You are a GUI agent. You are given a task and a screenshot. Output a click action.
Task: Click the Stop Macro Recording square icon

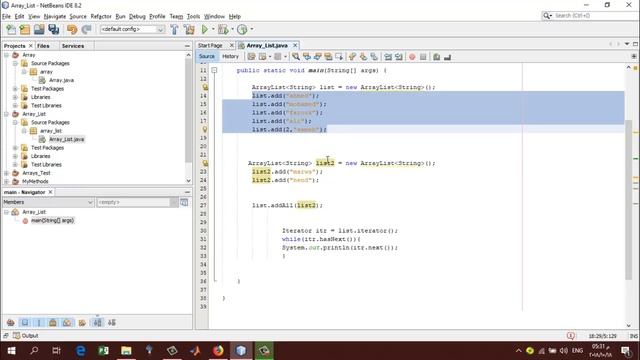pyautogui.click(x=423, y=57)
